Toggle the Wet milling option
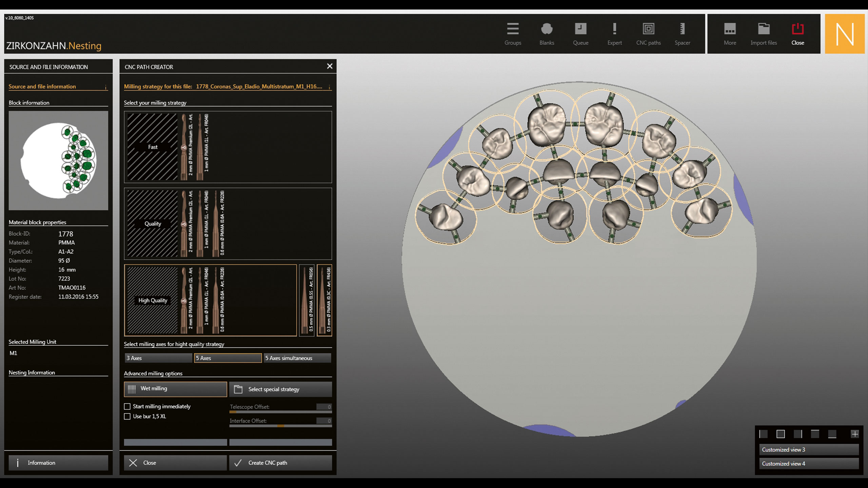This screenshot has height=488, width=868. (x=175, y=389)
